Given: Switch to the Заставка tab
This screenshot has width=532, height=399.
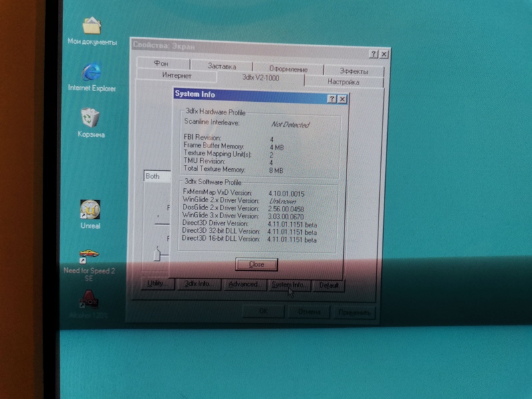Looking at the screenshot, I should [x=221, y=66].
